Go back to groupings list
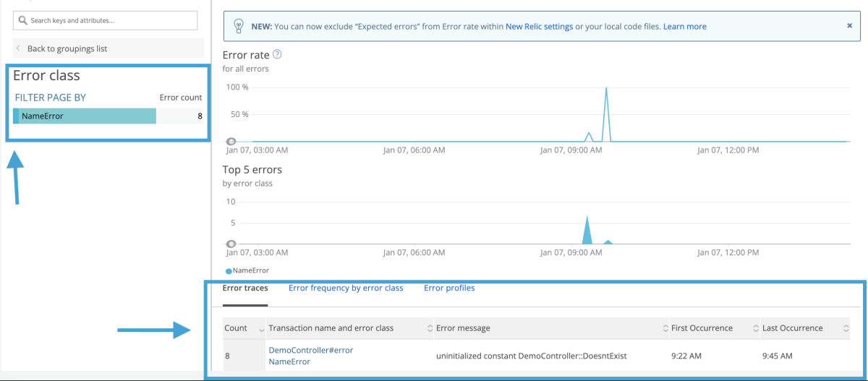 [67, 48]
